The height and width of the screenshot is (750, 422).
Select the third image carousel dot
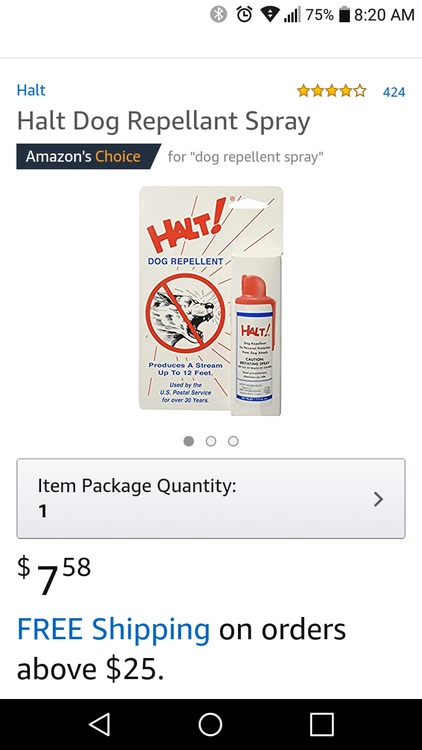point(233,441)
